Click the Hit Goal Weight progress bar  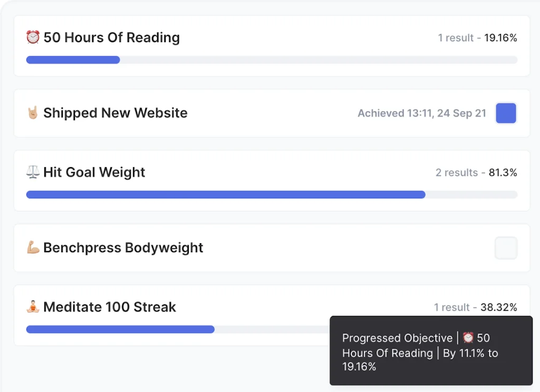click(272, 195)
